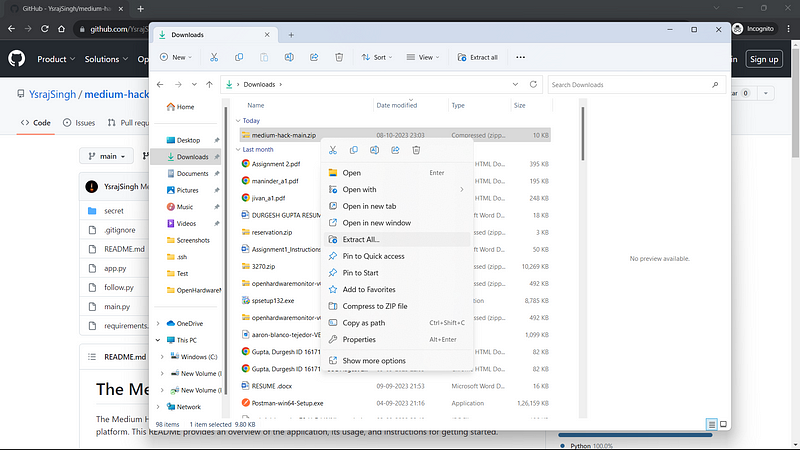Image resolution: width=800 pixels, height=450 pixels.
Task: Open the Sort dropdown
Action: [377, 57]
